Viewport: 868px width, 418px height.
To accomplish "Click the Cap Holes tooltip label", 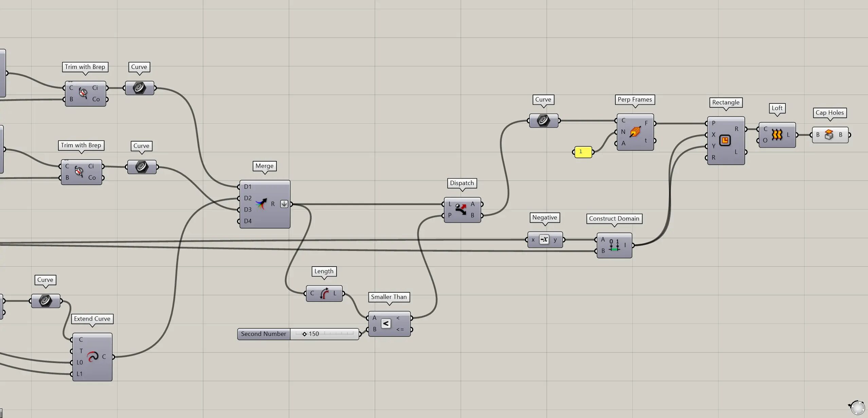I will pos(830,113).
